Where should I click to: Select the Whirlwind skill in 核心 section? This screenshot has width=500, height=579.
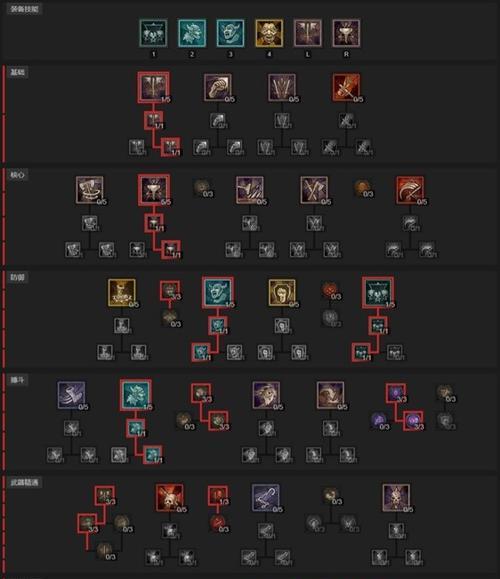coord(89,190)
